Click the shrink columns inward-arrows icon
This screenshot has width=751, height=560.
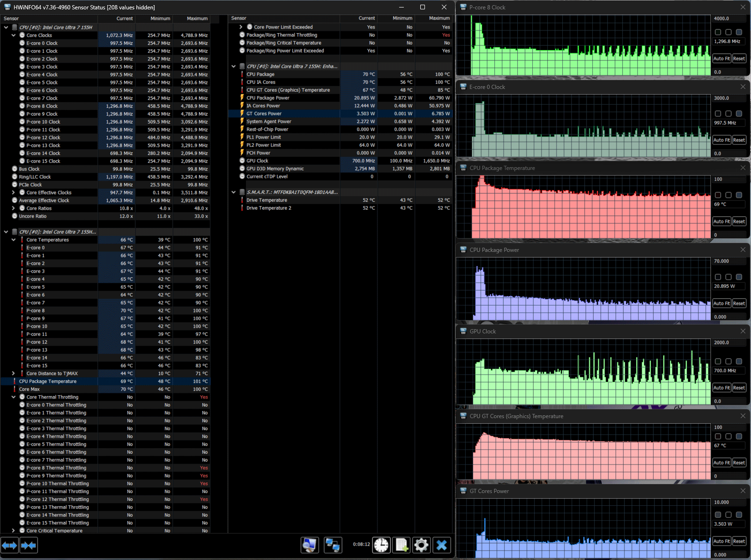point(29,545)
